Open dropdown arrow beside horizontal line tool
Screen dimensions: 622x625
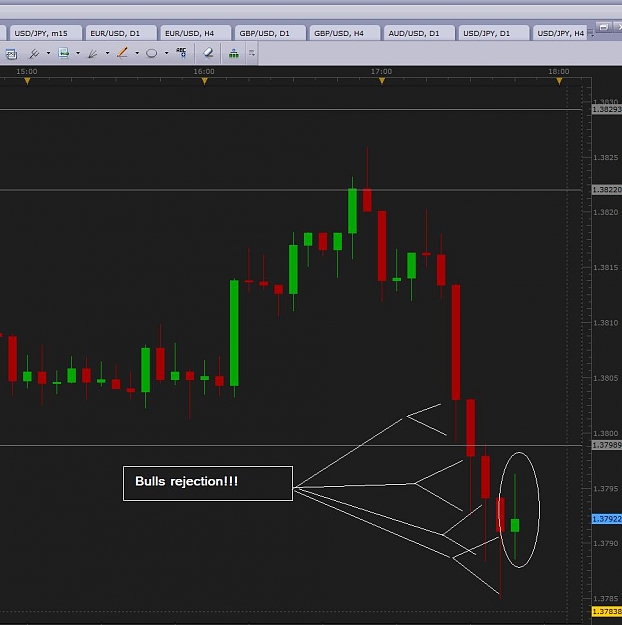(78, 53)
